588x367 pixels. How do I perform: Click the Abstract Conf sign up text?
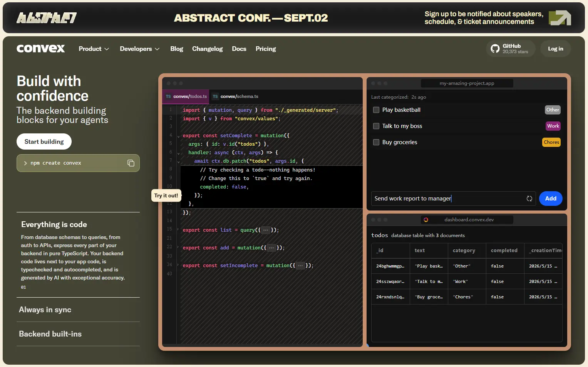484,18
